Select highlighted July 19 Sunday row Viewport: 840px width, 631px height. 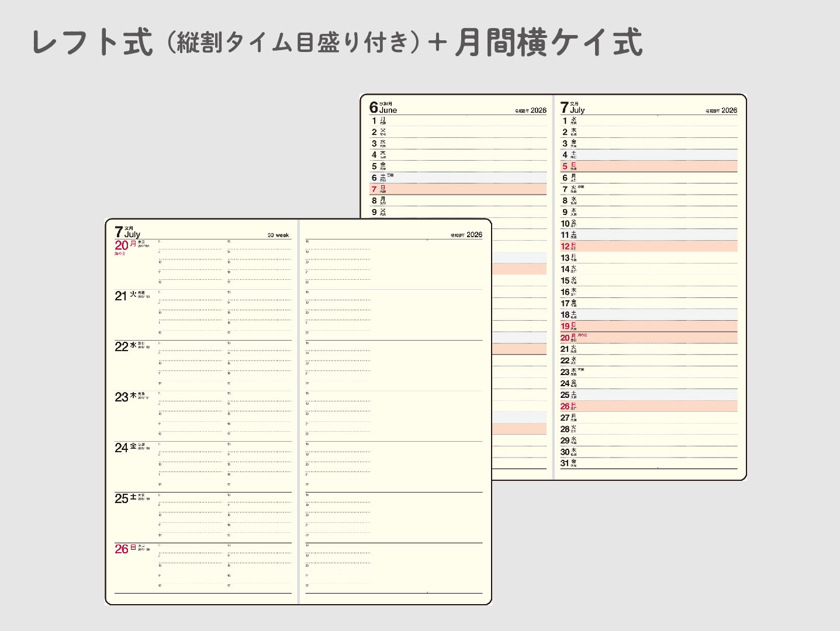(x=649, y=326)
